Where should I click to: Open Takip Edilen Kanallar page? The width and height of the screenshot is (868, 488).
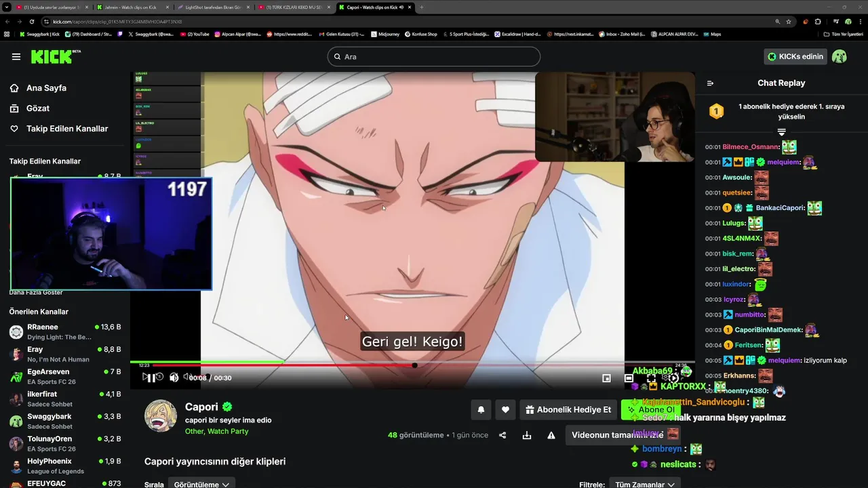(x=66, y=129)
